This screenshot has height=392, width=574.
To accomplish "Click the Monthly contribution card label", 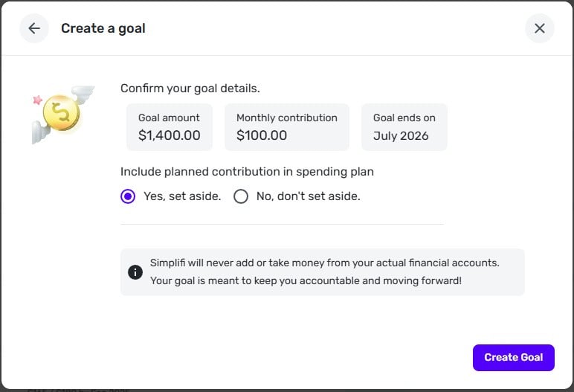I will [x=286, y=118].
